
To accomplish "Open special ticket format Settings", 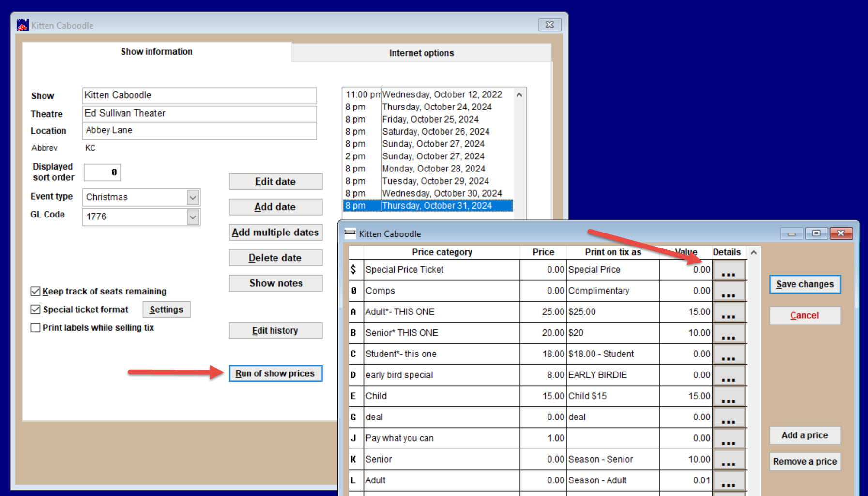I will 166,310.
